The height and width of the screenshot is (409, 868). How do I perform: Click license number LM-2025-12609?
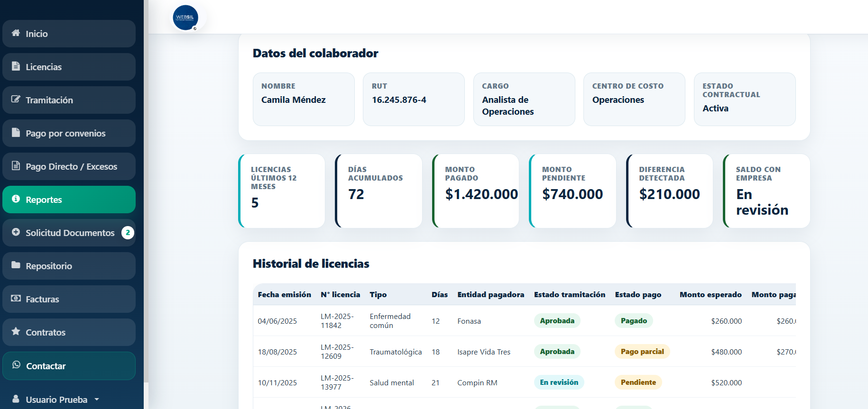[x=337, y=352]
